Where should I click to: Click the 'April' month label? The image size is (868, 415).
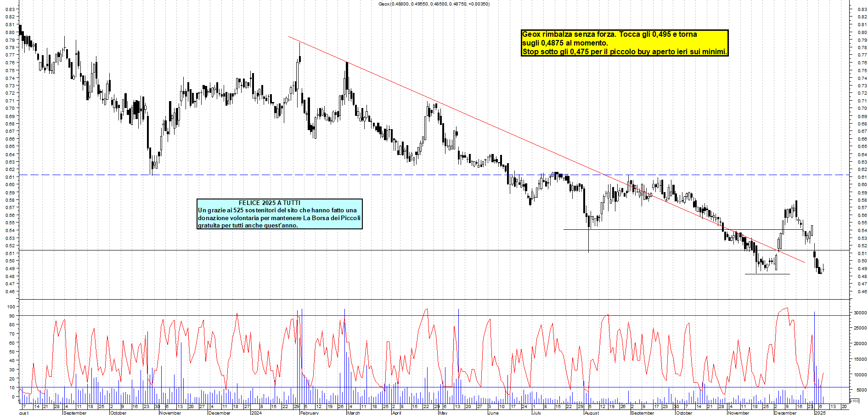(x=397, y=413)
